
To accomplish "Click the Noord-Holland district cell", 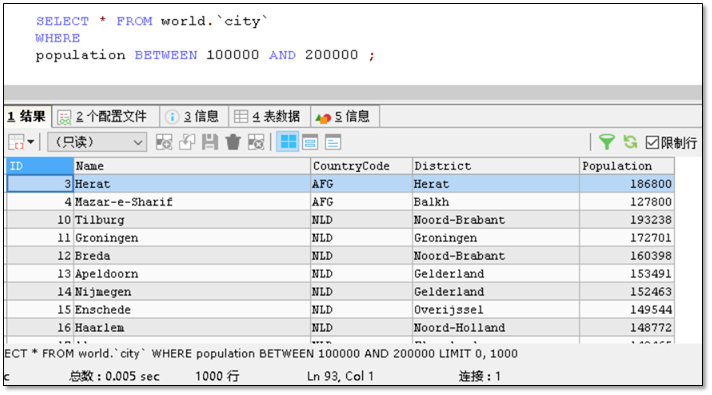I will click(x=496, y=327).
